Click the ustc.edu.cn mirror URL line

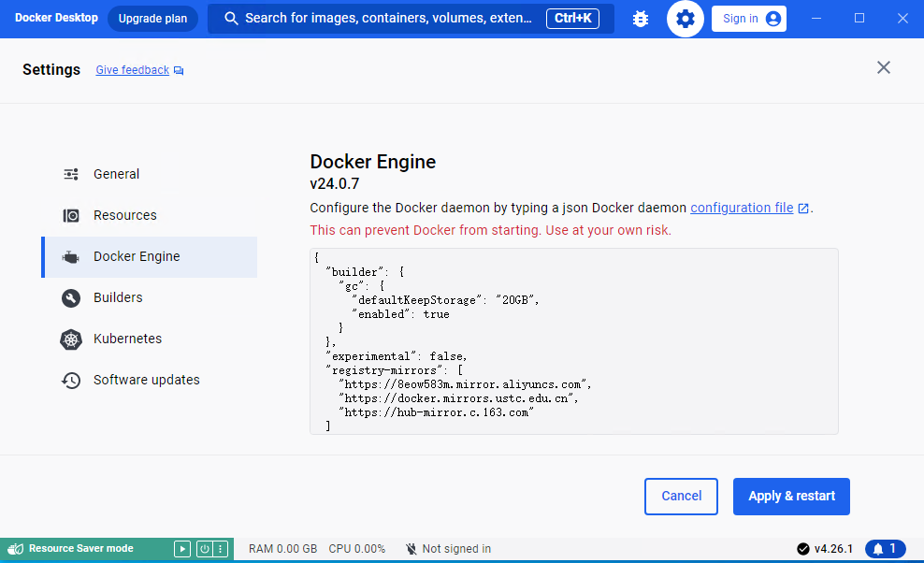click(458, 398)
